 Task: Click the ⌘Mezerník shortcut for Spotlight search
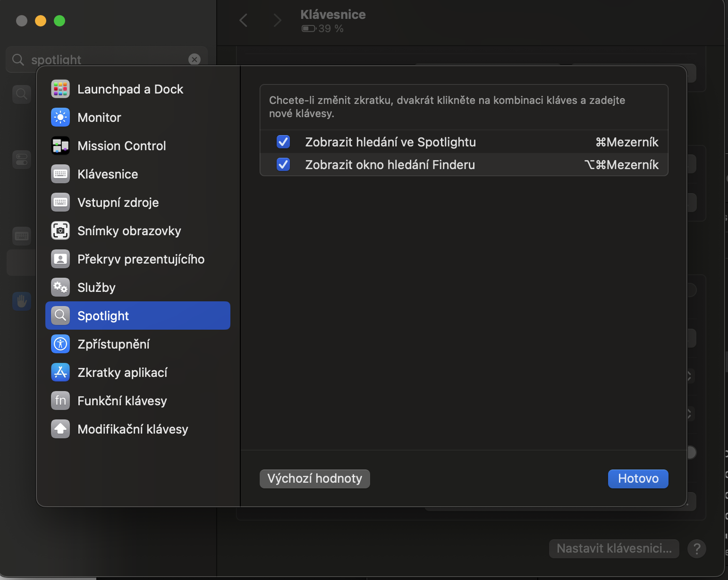(627, 142)
